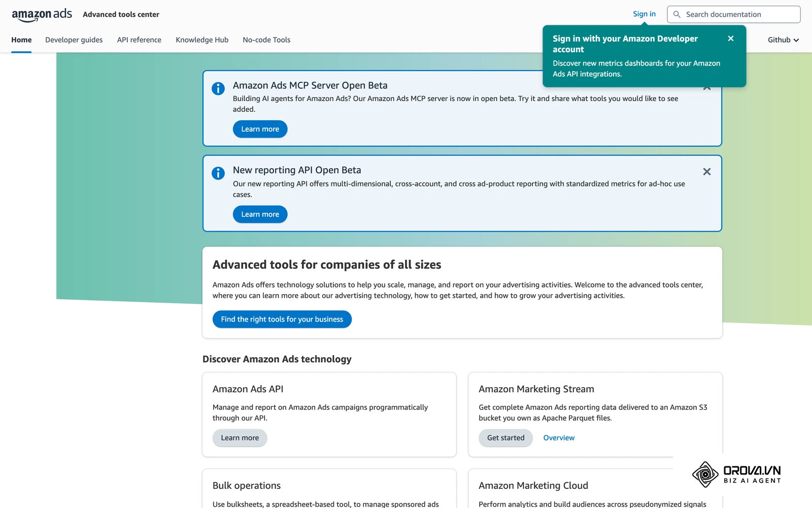Open the No-code Tools tab
The height and width of the screenshot is (508, 812).
266,40
